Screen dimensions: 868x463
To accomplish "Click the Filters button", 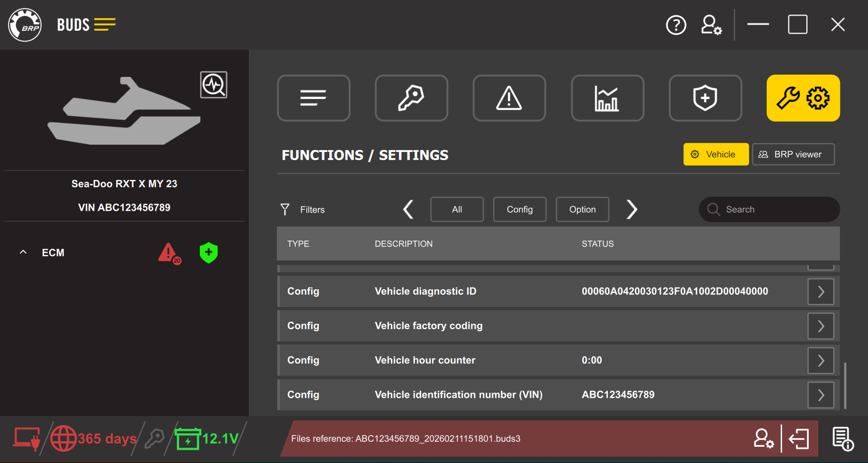I will coord(302,209).
